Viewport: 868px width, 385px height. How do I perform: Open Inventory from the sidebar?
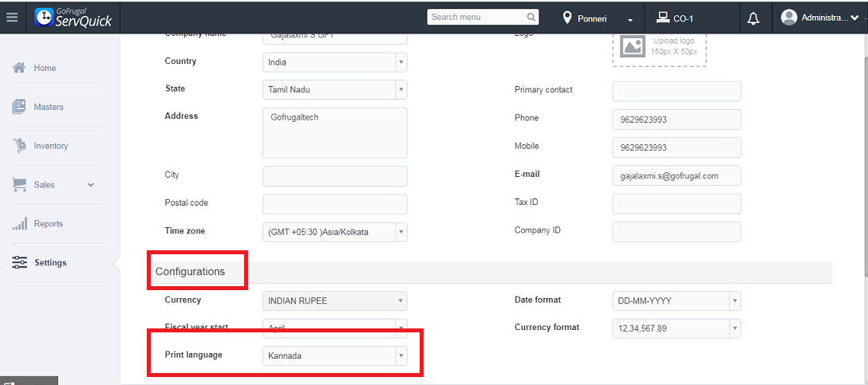50,146
